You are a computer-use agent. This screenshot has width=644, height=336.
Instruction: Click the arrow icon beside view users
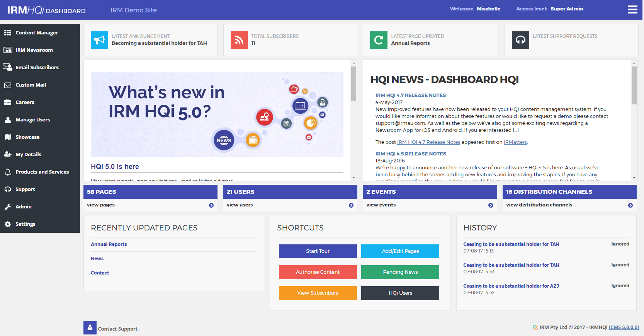pos(351,205)
